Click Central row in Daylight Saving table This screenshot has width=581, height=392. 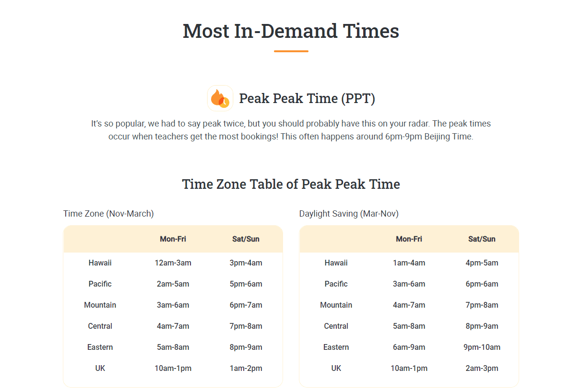409,326
